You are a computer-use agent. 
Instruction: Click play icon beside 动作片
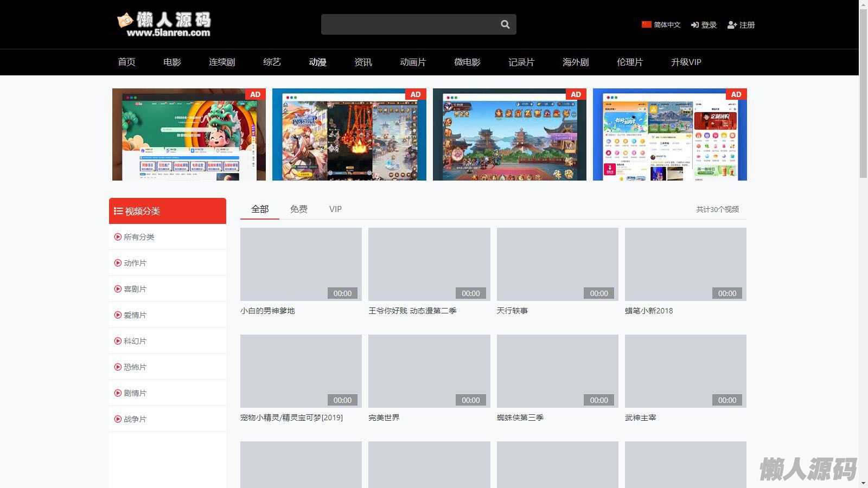pyautogui.click(x=118, y=263)
